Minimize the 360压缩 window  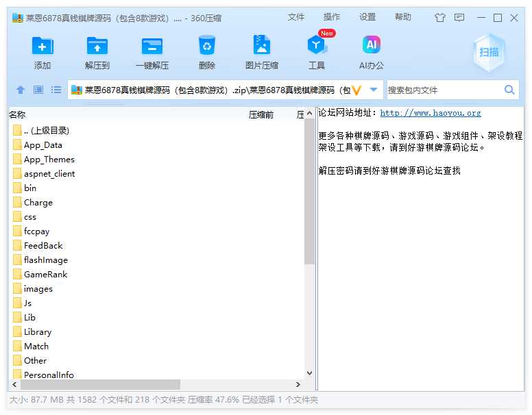(481, 17)
